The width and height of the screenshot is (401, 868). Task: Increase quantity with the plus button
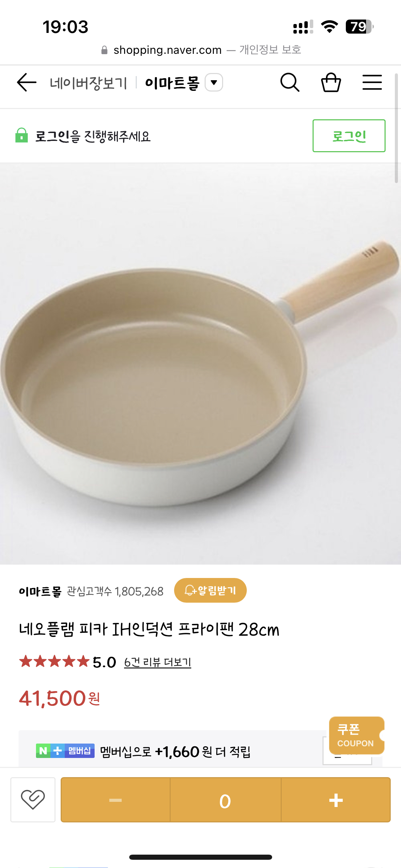click(x=336, y=800)
